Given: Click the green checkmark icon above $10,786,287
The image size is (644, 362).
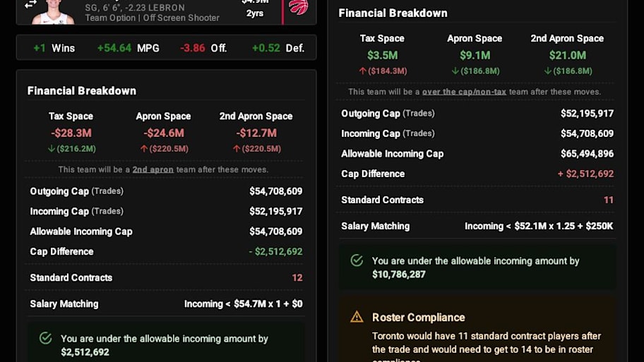Looking at the screenshot, I should [357, 260].
